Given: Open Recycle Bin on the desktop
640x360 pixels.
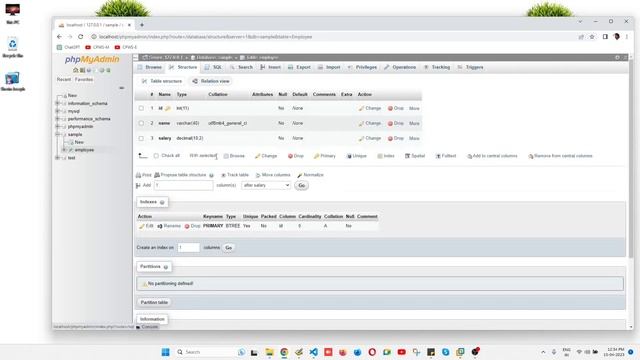Looking at the screenshot, I should 13,47.
